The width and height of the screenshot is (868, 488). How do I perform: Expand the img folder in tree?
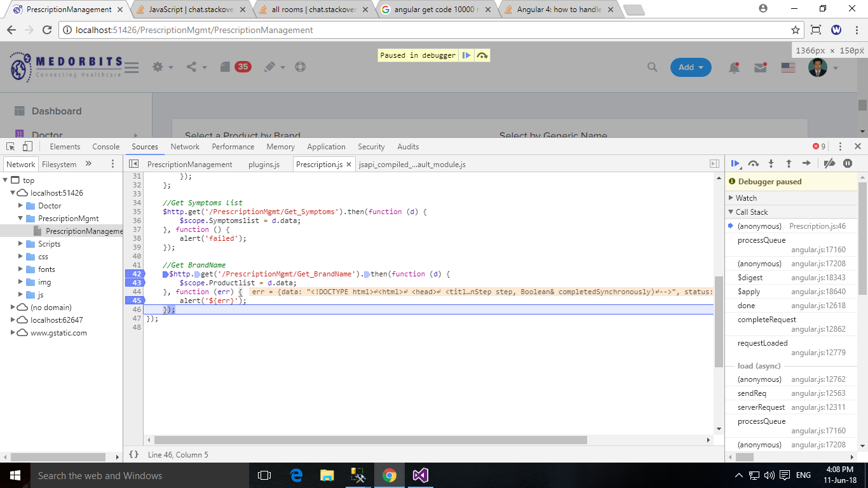21,282
